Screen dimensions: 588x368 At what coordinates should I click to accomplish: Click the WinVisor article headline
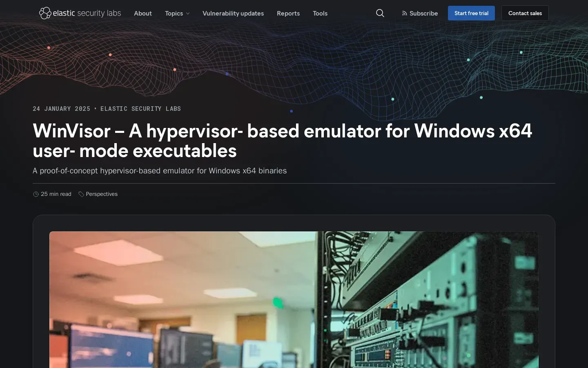(x=283, y=141)
